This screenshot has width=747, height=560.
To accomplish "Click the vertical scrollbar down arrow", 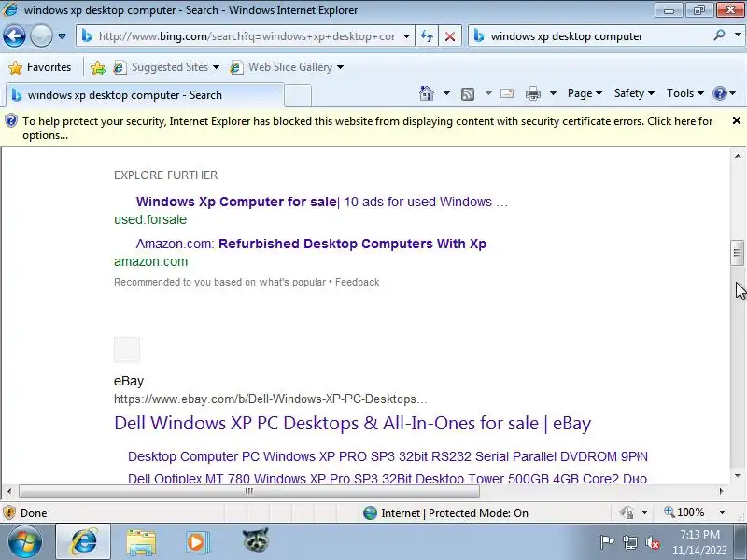I will point(737,476).
